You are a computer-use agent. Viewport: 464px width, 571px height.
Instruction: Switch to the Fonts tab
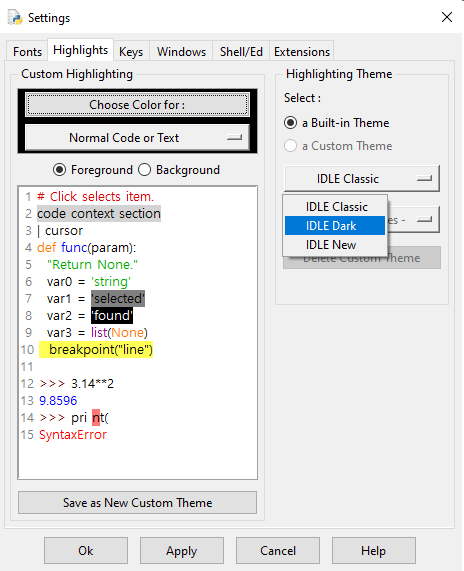coord(27,51)
